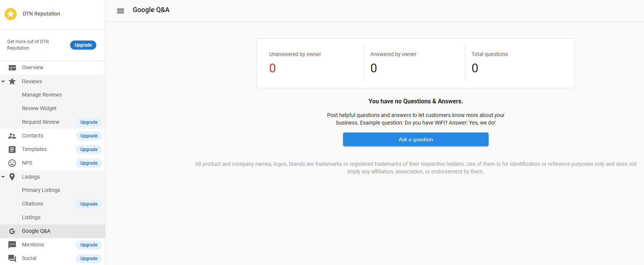Click Upgrade badge next to Mentions
The width and height of the screenshot is (644, 265).
(x=89, y=245)
